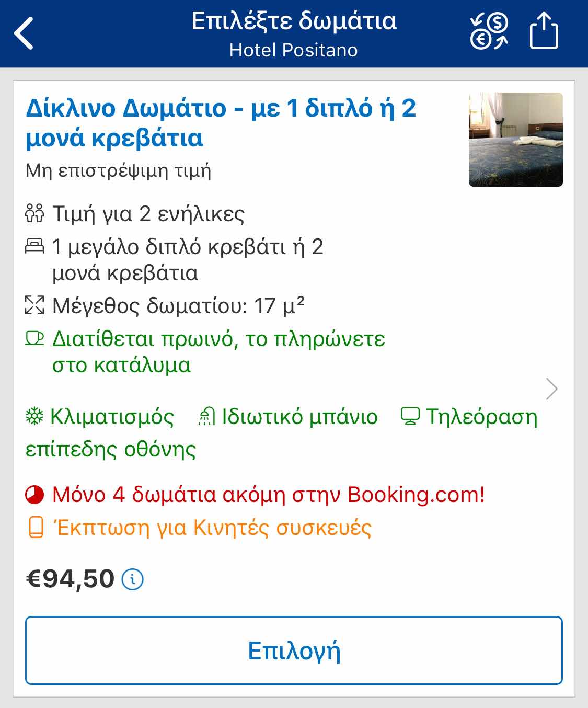
Task: Tap the private bathroom shower icon
Action: coord(206,417)
